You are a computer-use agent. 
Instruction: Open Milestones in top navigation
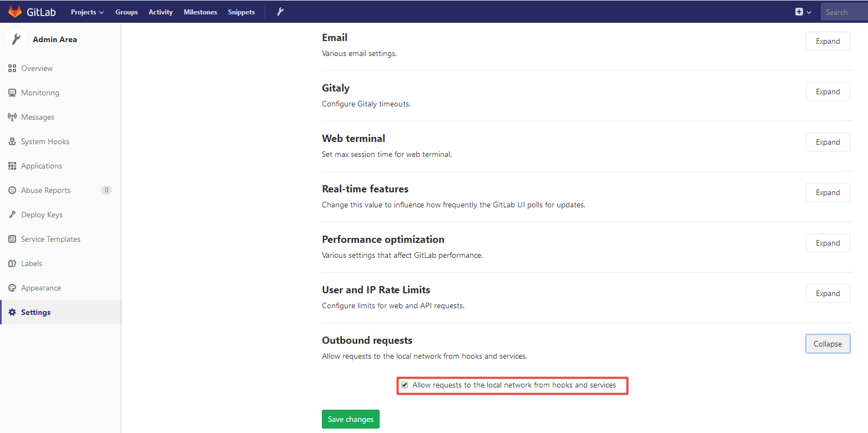tap(200, 12)
